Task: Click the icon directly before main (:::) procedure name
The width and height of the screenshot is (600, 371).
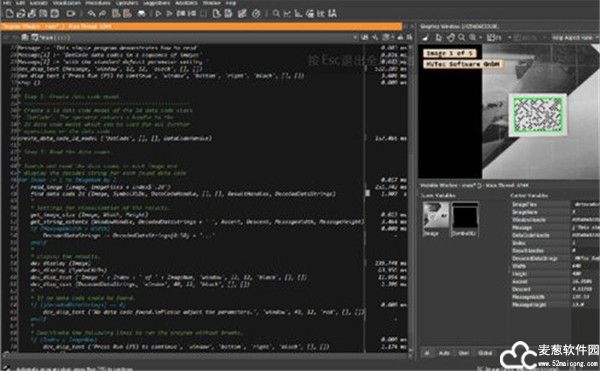Action: [x=34, y=37]
